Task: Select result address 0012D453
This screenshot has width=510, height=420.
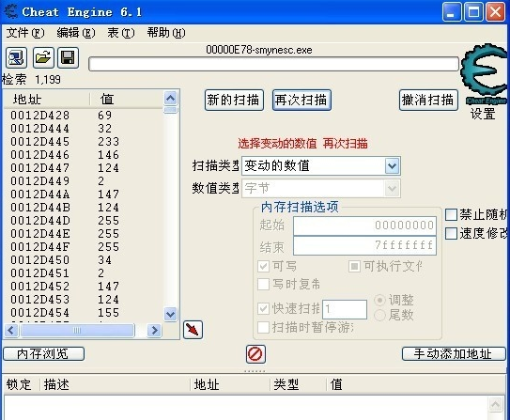Action: (39, 300)
